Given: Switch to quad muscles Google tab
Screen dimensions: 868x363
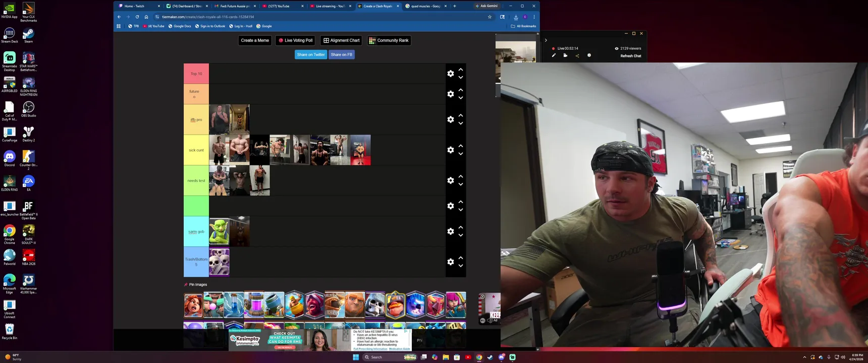Looking at the screenshot, I should tap(425, 6).
